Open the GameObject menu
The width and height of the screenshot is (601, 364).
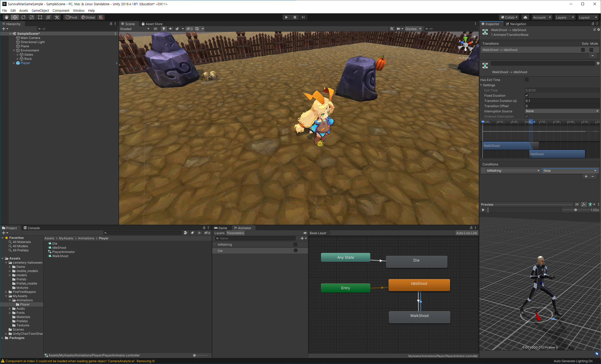(40, 10)
